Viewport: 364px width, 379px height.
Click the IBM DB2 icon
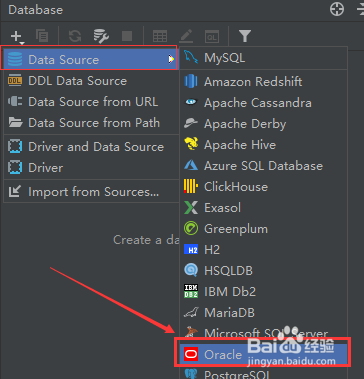pyautogui.click(x=191, y=291)
